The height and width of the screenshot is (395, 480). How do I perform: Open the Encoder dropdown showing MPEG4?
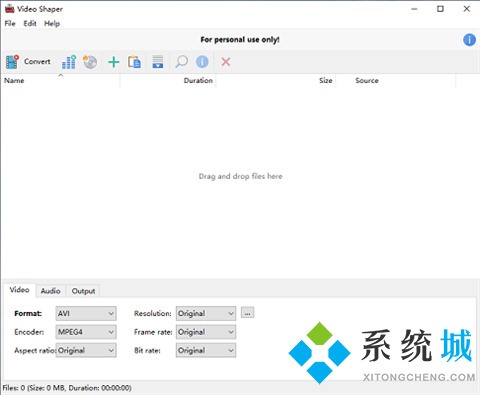pos(86,332)
